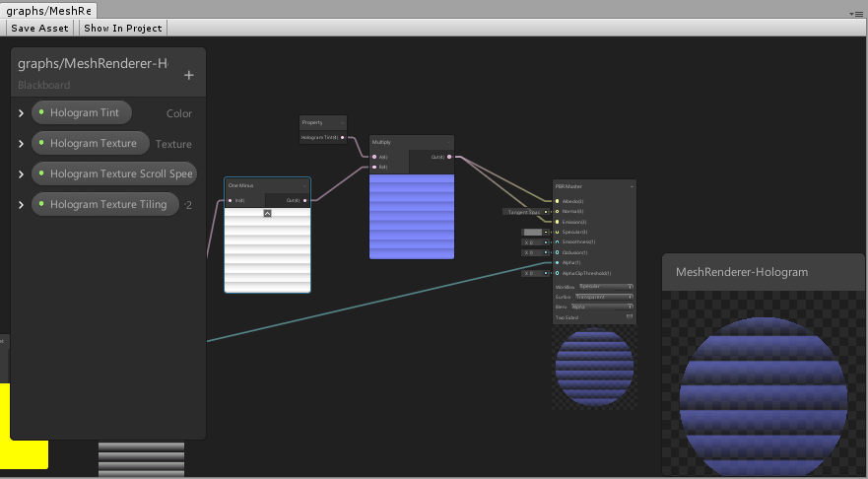Screen dimensions: 868x479
Task: Expand the Hologram Tint property
Action: click(21, 113)
